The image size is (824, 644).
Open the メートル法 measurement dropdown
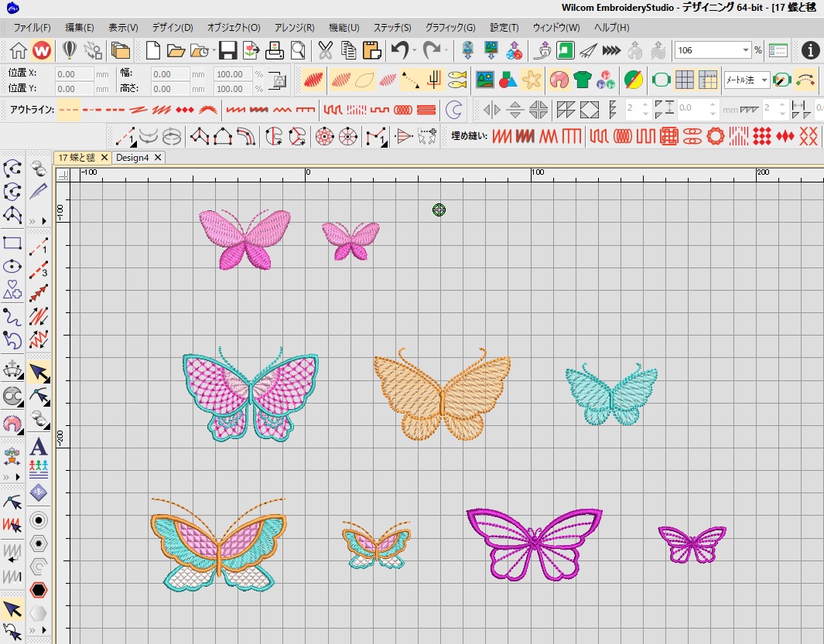764,80
